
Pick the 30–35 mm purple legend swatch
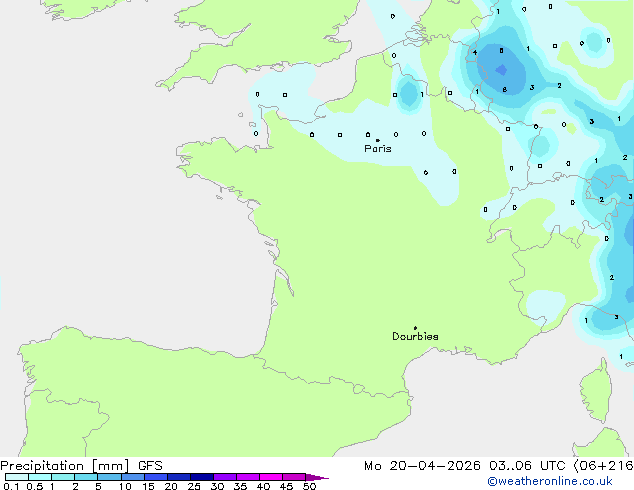tap(225, 477)
